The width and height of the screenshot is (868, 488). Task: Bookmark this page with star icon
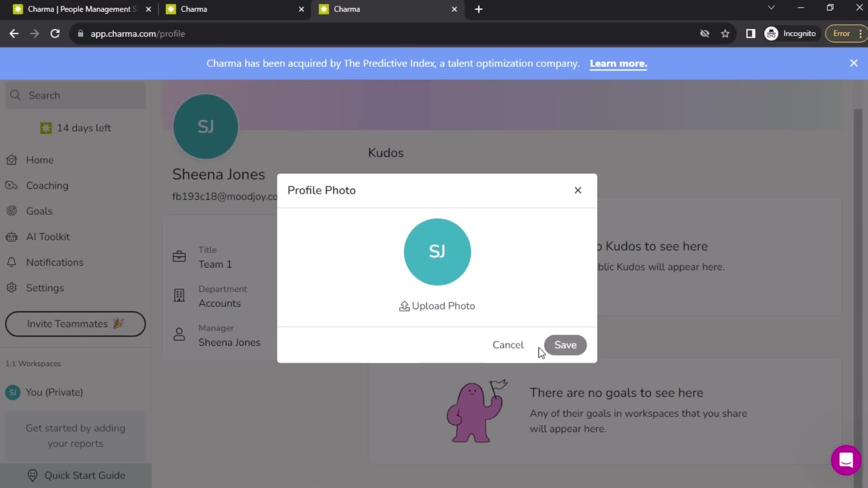pos(725,33)
